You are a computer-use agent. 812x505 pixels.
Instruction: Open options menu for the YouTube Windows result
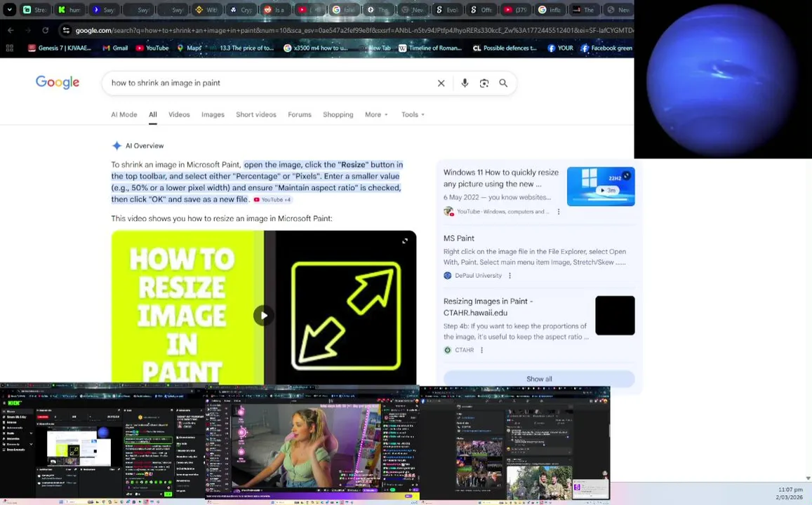pyautogui.click(x=558, y=212)
